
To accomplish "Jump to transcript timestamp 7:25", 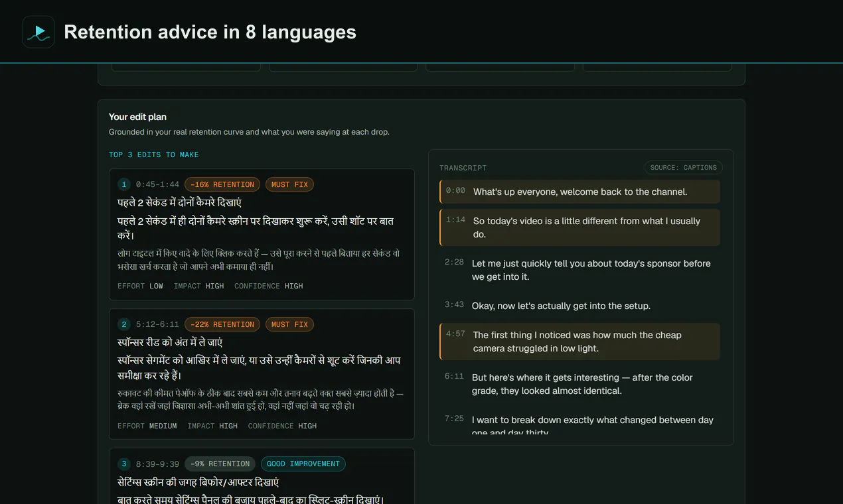I will pos(454,418).
